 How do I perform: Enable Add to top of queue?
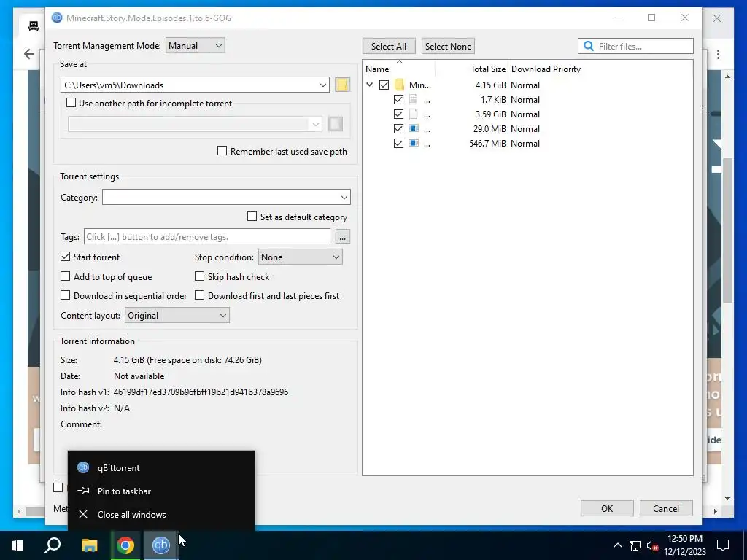click(65, 276)
